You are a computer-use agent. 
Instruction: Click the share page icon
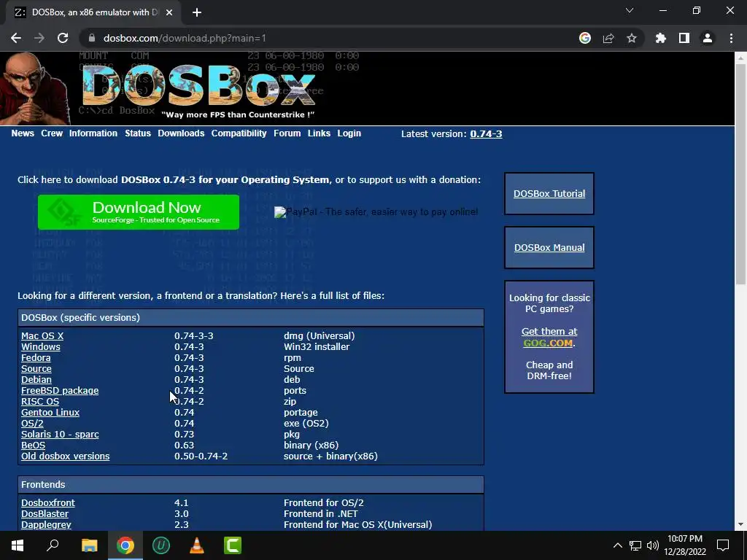pos(608,38)
